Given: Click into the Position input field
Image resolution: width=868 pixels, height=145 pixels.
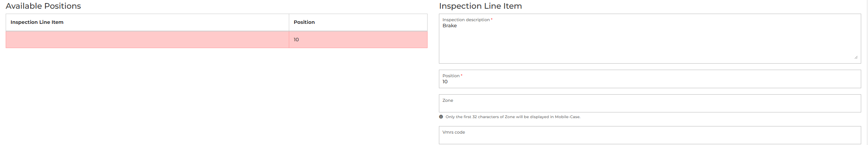Looking at the screenshot, I should click(649, 79).
